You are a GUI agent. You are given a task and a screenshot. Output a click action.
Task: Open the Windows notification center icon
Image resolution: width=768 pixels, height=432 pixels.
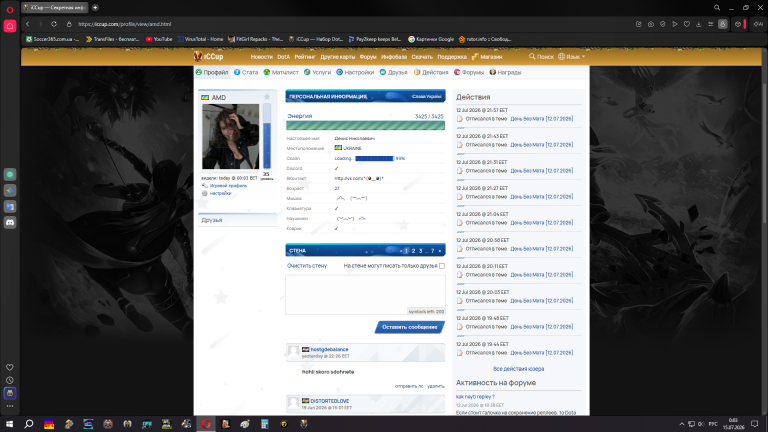point(755,424)
